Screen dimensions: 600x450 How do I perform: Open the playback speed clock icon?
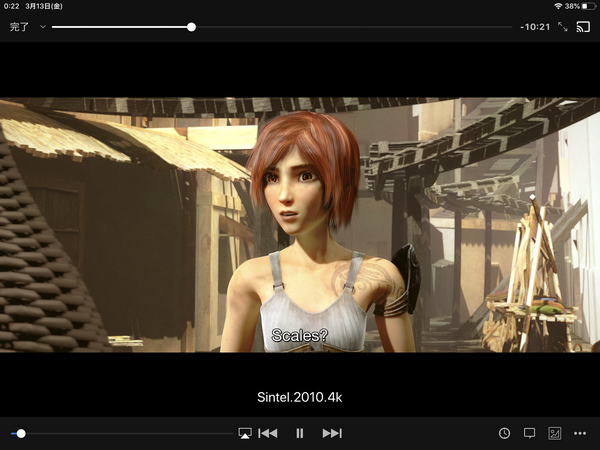pyautogui.click(x=504, y=433)
